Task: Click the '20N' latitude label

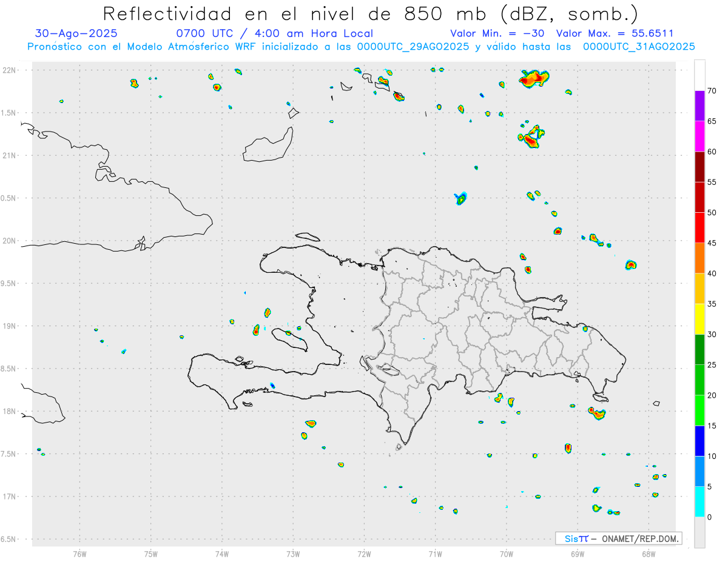Action: click(x=10, y=241)
